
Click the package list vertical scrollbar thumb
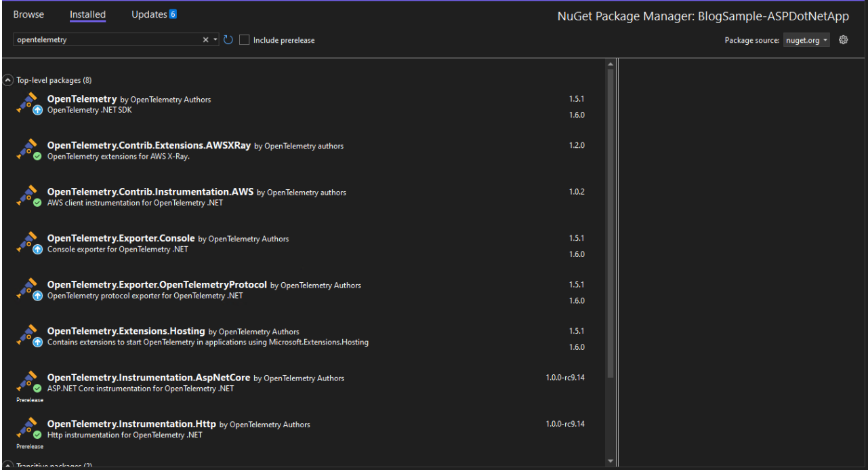611,224
